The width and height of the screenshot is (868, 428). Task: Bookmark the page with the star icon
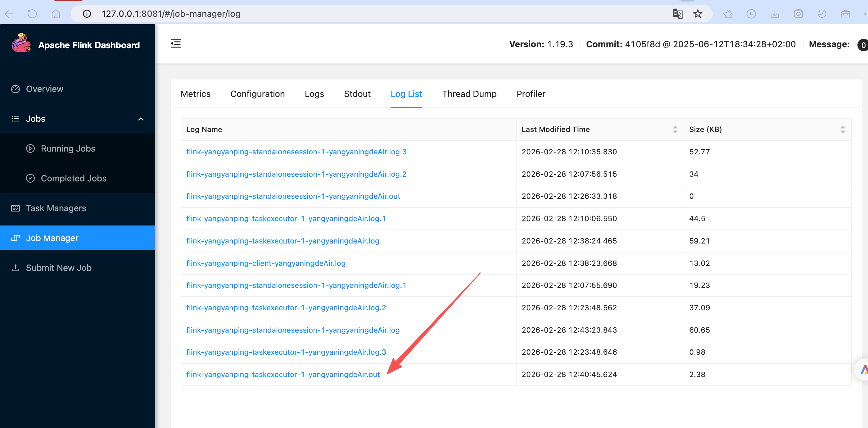(698, 14)
